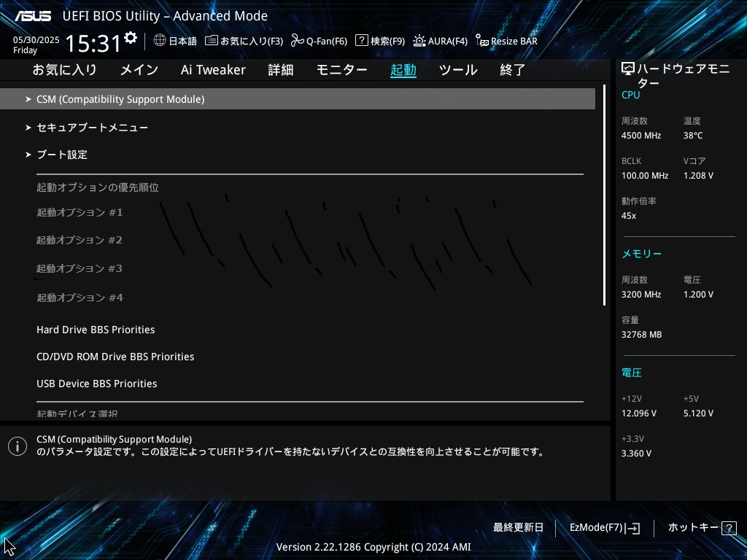747x560 pixels.
Task: Open お気に入り(F3) favorites button
Action: [x=244, y=41]
